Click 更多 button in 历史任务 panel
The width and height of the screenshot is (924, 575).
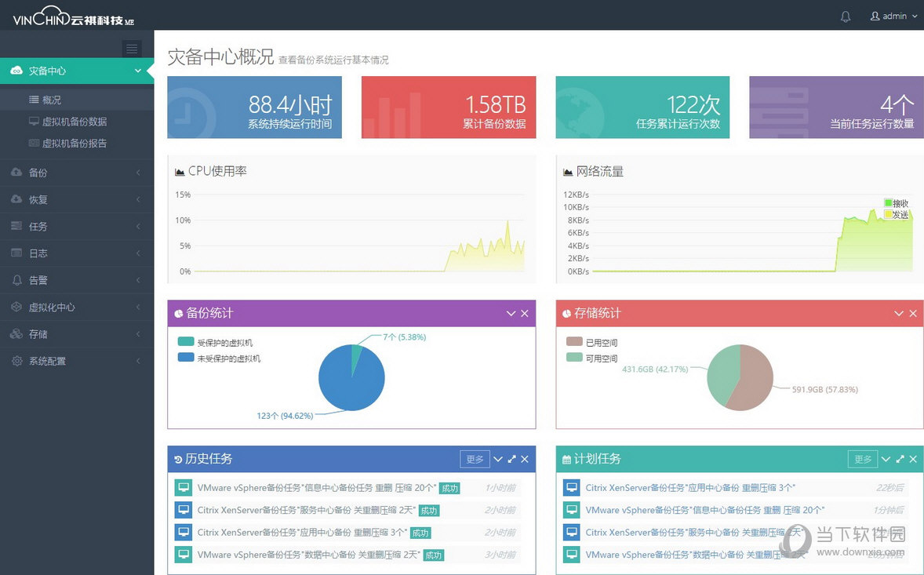pos(475,459)
